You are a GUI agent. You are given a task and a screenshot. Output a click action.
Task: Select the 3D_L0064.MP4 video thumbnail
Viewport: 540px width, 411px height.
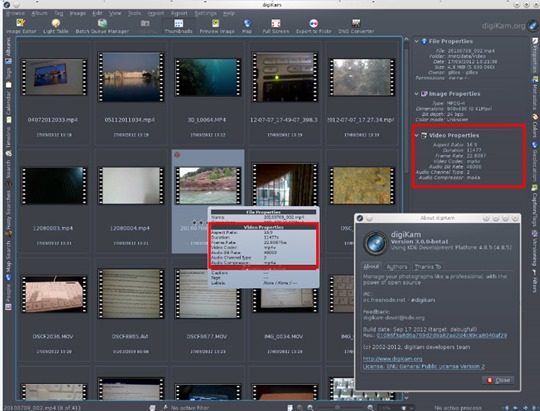[208, 77]
